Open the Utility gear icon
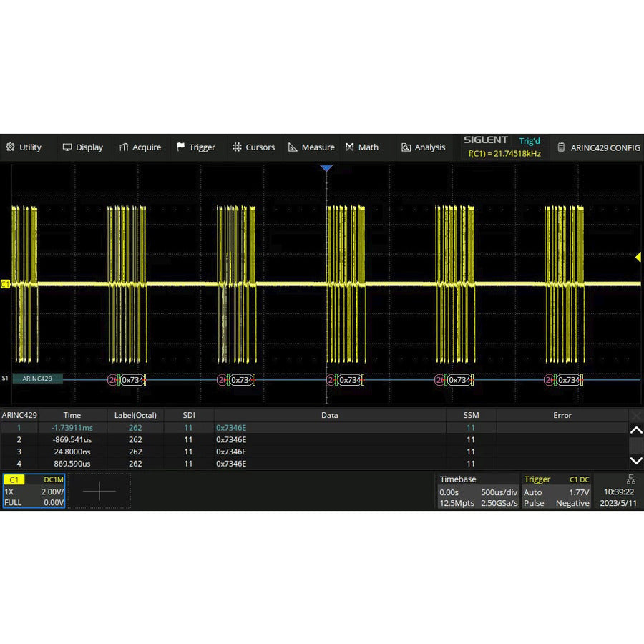The image size is (644, 644). click(x=11, y=147)
